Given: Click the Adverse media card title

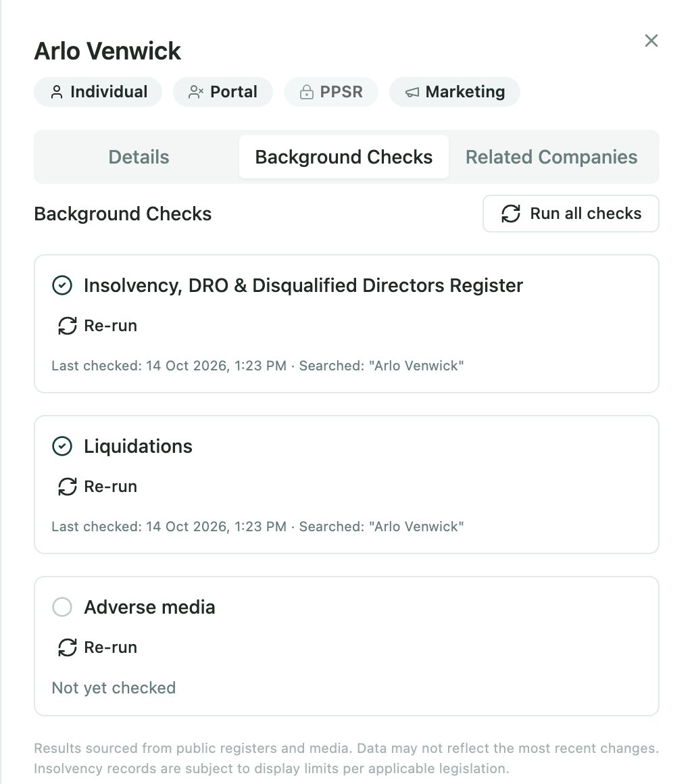Looking at the screenshot, I should [149, 607].
